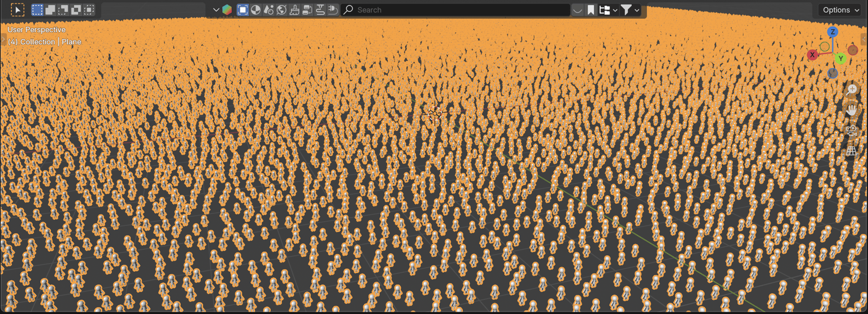Expand dropdown arrow beside hierarchy icon
868x314 pixels.
tap(615, 10)
